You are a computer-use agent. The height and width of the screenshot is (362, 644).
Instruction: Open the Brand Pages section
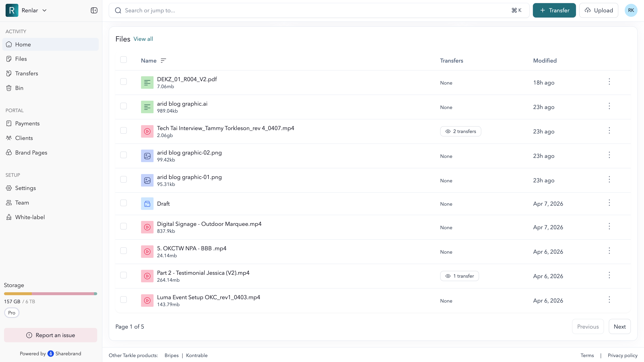point(31,153)
